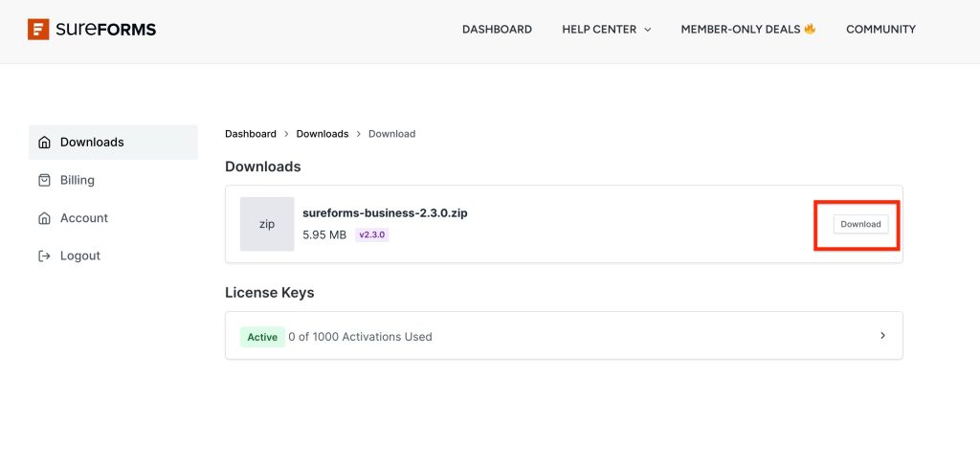Viewport: 980px width, 467px height.
Task: Go to Downloads via the breadcrumb link
Action: tap(323, 134)
